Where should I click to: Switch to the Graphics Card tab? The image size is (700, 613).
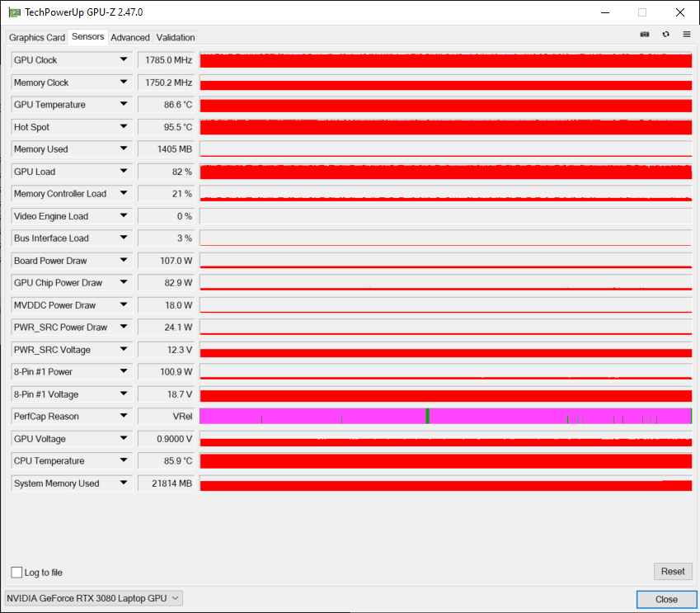pyautogui.click(x=37, y=37)
